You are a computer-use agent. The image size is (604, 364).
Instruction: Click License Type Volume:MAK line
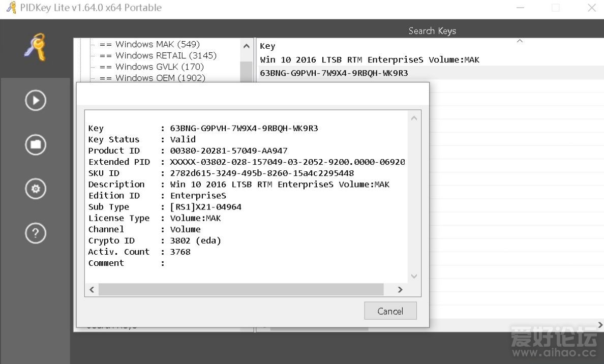(155, 218)
